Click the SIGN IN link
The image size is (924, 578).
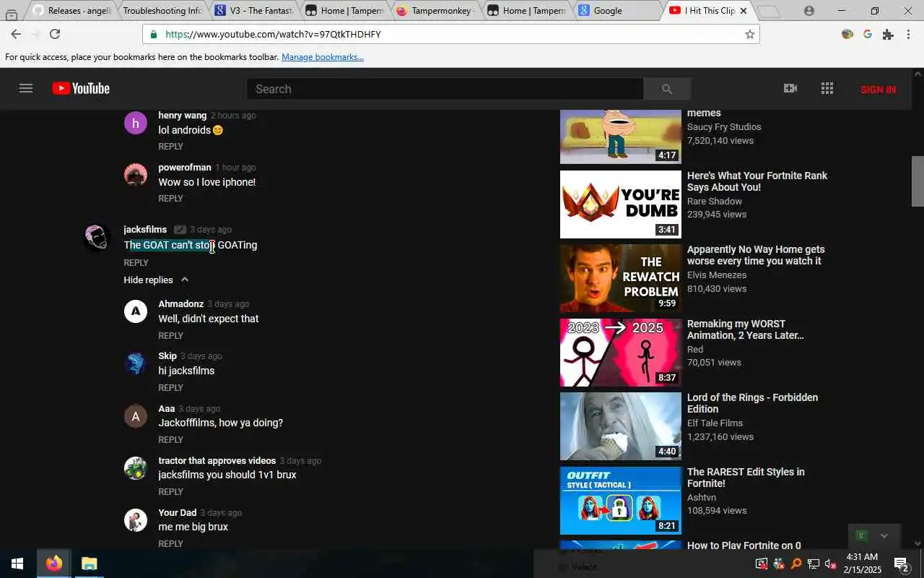(x=878, y=90)
